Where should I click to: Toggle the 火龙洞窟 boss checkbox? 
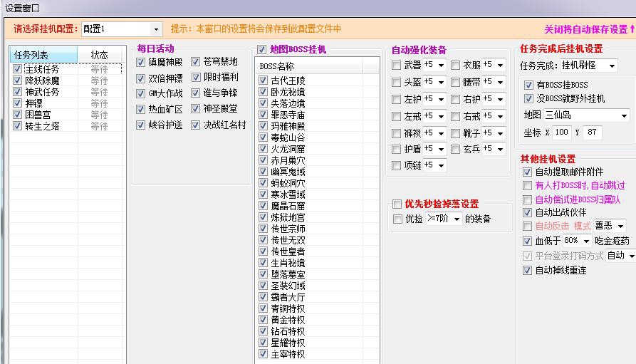coord(263,149)
